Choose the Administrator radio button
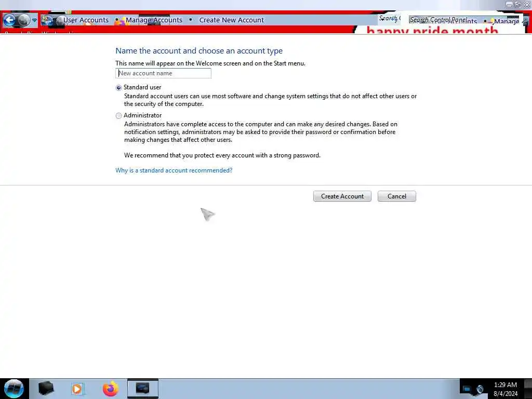 [118, 116]
